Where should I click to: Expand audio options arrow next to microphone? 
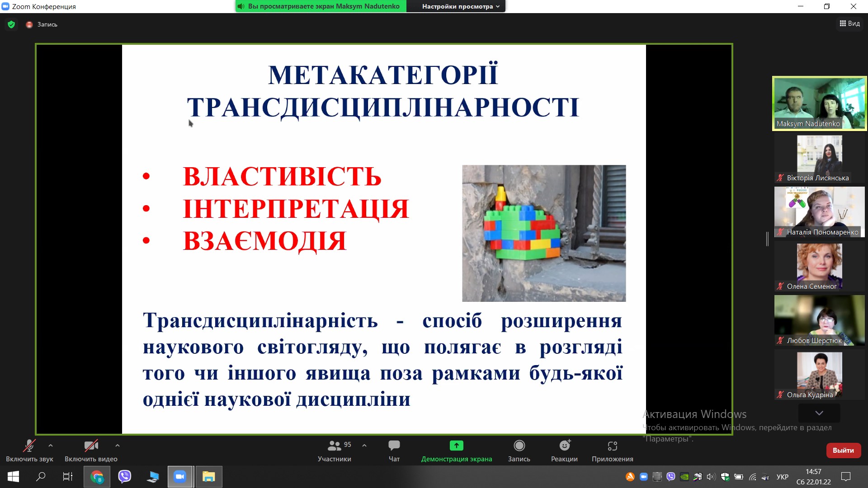coord(51,446)
